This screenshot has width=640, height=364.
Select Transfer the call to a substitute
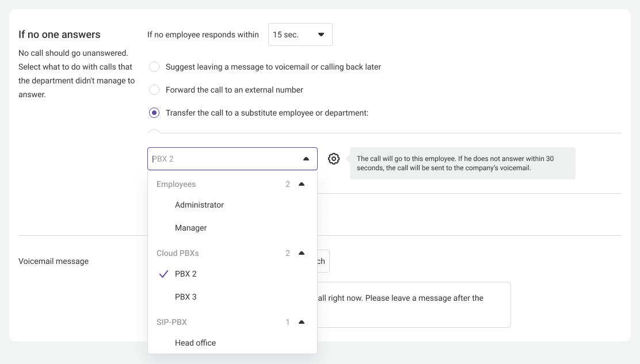pyautogui.click(x=154, y=113)
